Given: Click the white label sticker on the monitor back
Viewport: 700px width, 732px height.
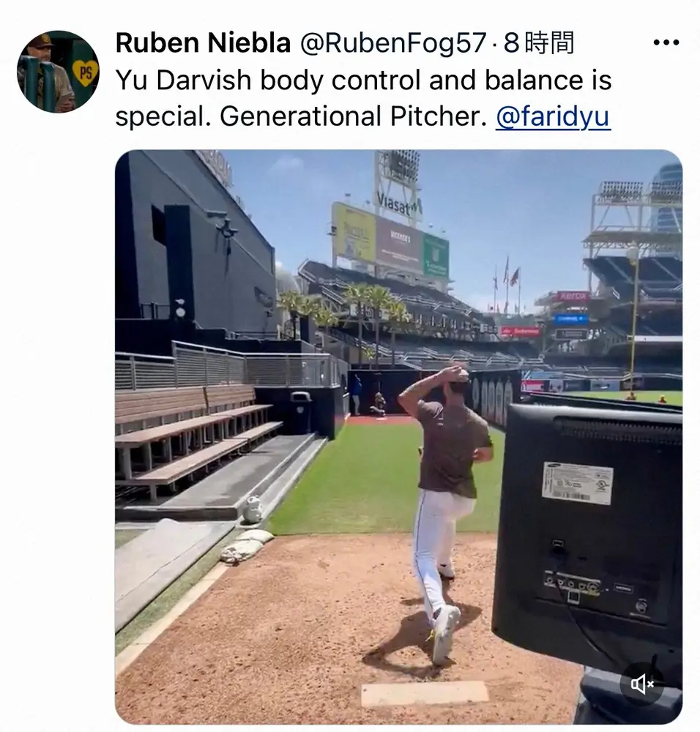Looking at the screenshot, I should [x=577, y=482].
